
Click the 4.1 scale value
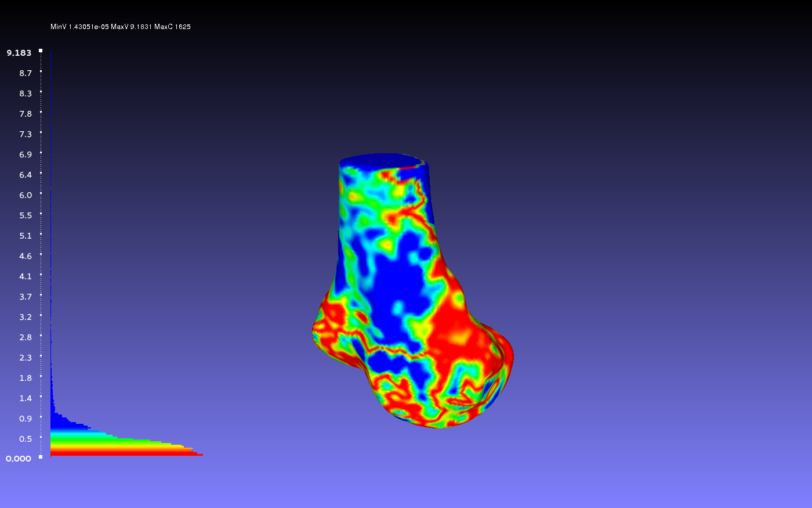pos(26,276)
